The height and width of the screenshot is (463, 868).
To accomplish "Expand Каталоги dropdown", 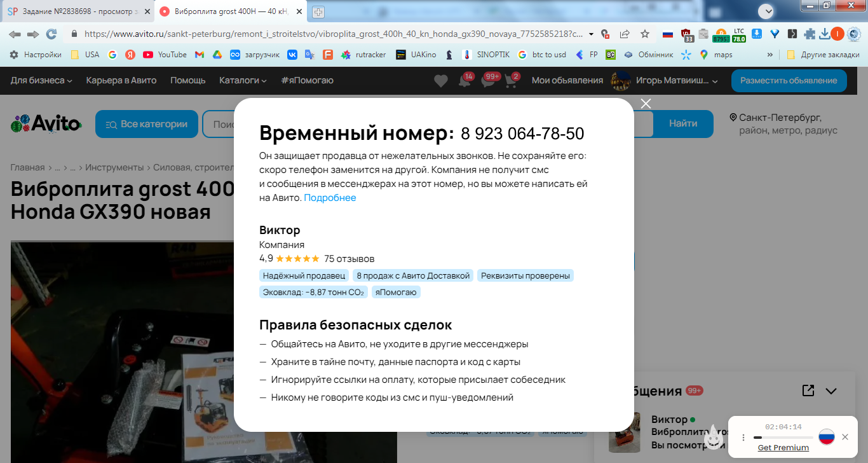I will [243, 81].
